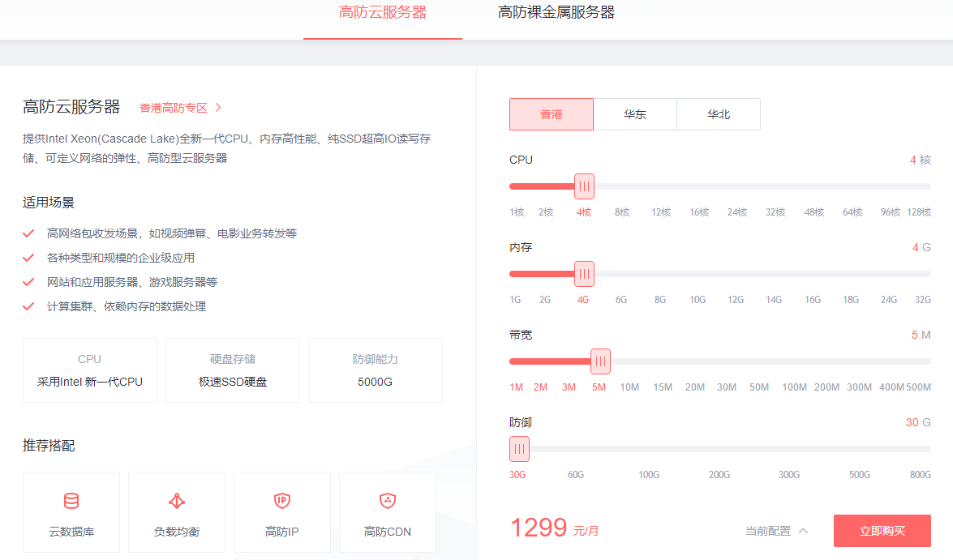Select the 高防云服务器 tab

pos(382,13)
